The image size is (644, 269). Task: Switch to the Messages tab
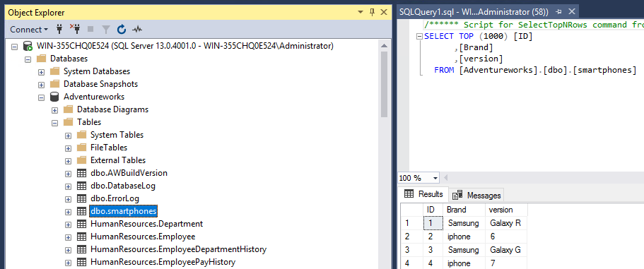click(x=476, y=195)
